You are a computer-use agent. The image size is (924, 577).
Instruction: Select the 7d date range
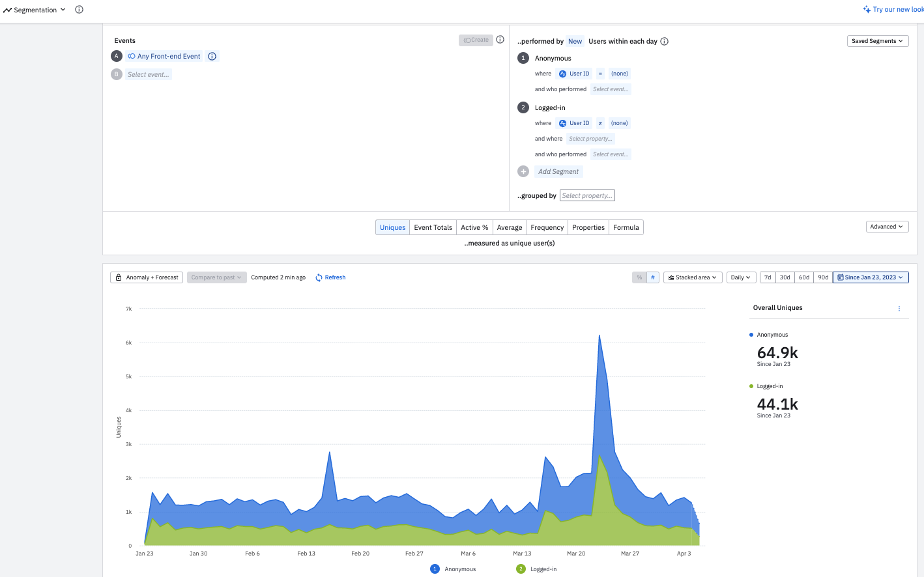point(768,277)
